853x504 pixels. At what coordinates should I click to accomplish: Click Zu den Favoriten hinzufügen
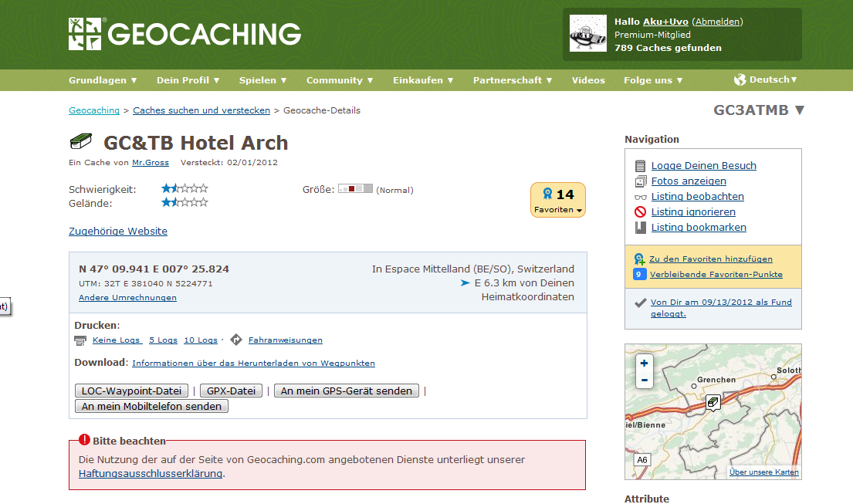(x=711, y=259)
